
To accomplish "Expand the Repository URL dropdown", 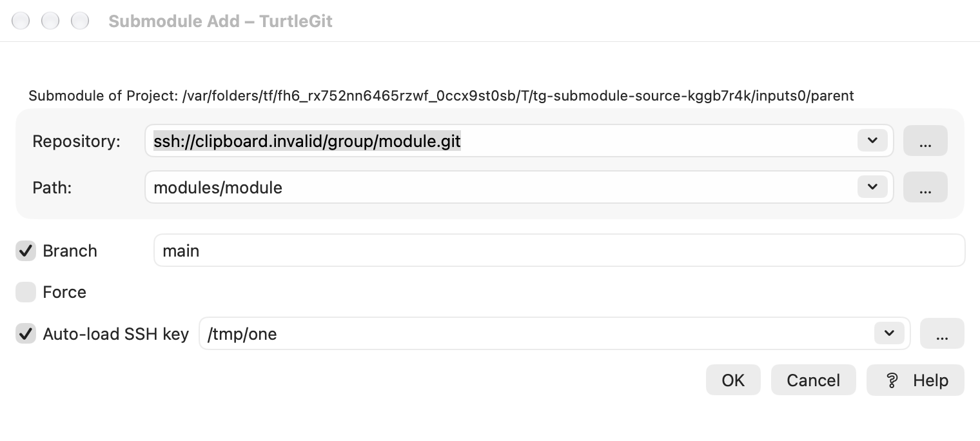I will 872,141.
